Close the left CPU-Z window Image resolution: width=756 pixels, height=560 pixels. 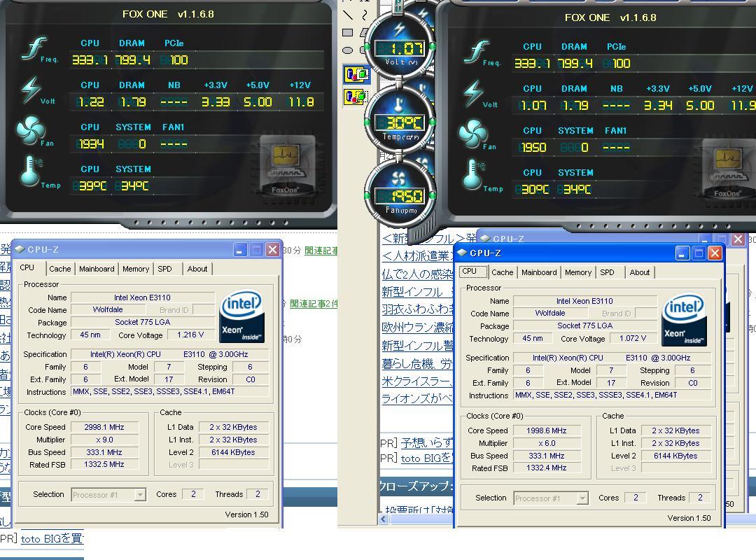(x=272, y=249)
